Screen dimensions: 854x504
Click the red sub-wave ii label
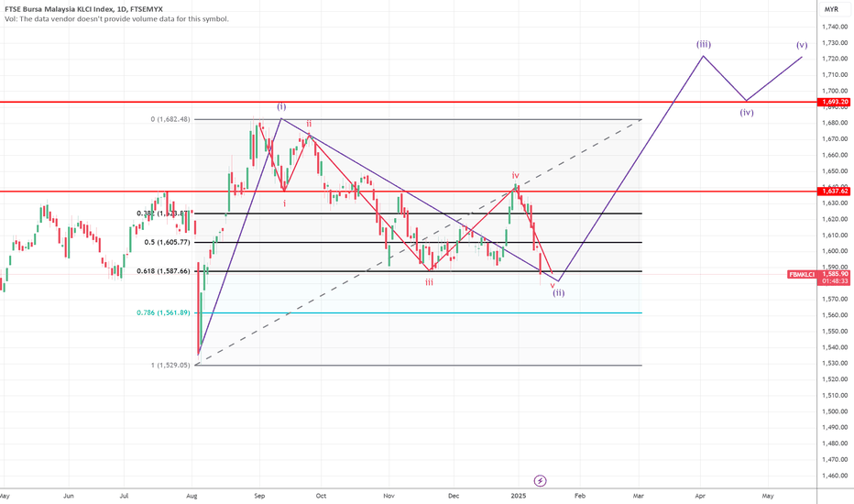309,124
